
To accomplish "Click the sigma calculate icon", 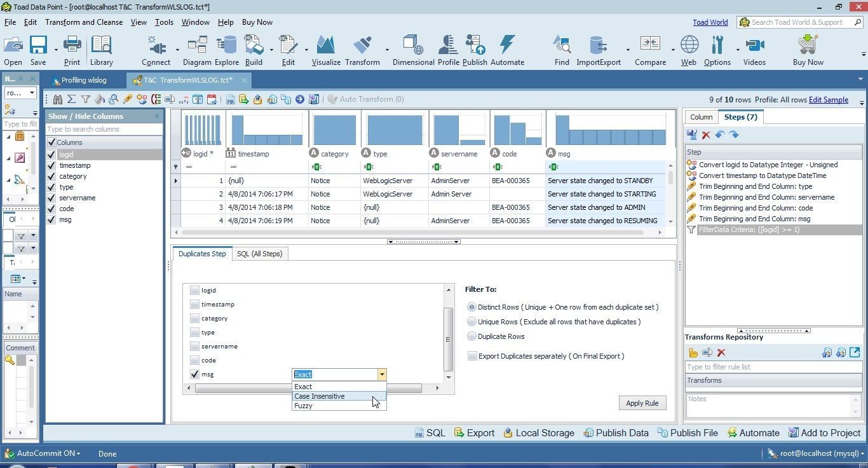I will [x=72, y=99].
